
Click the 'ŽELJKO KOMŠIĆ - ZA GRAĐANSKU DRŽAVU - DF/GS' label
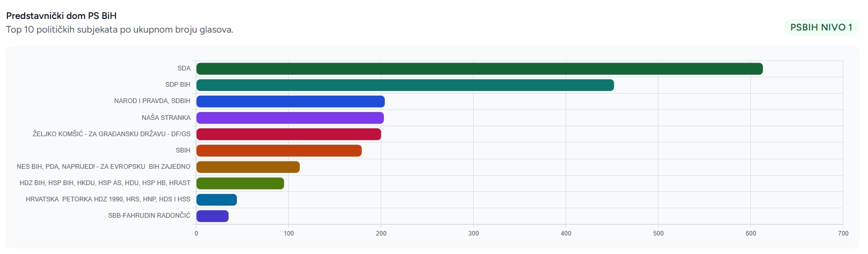pos(111,134)
